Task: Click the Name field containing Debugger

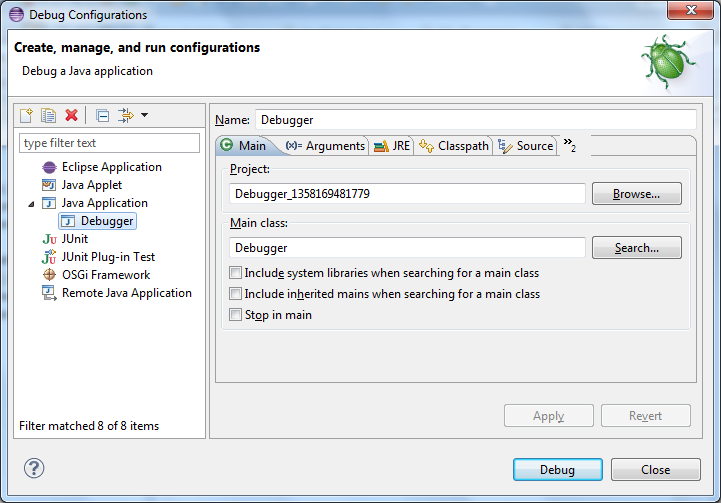Action: click(x=476, y=120)
